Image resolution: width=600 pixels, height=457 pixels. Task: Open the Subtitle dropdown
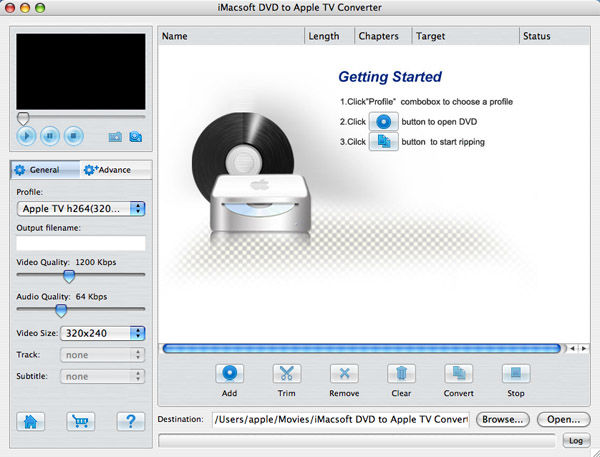point(102,376)
